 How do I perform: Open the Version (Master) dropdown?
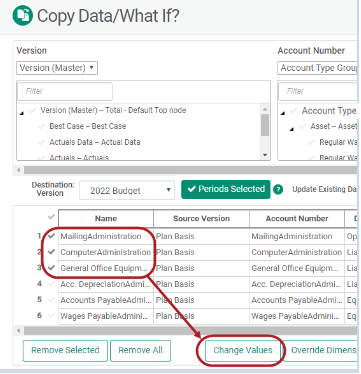tap(57, 68)
